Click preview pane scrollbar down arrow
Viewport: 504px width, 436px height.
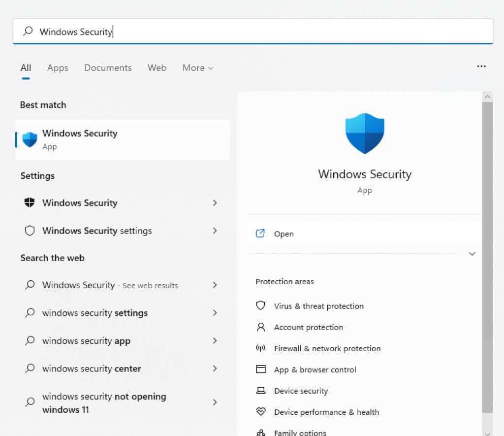click(487, 433)
